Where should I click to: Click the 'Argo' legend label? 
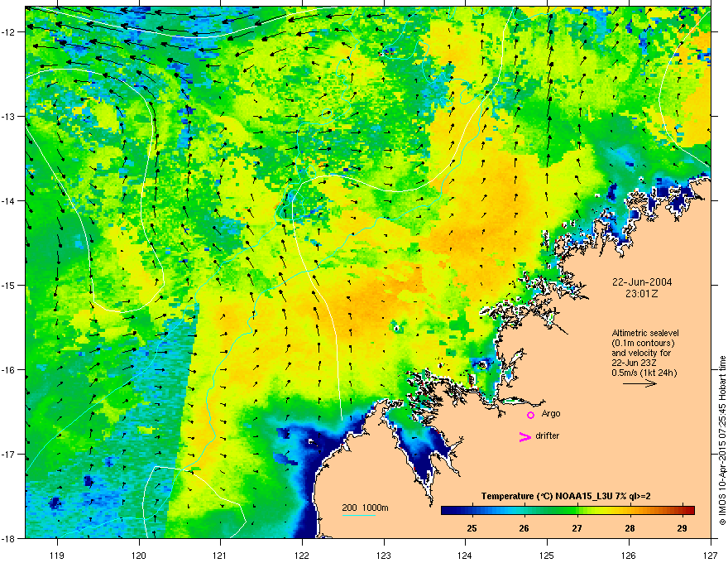(x=551, y=413)
